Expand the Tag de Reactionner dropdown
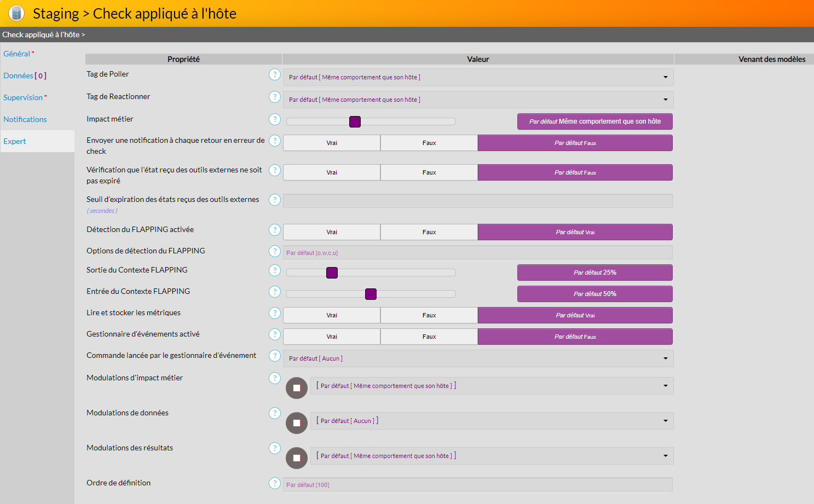Image resolution: width=814 pixels, height=504 pixels. tap(478, 100)
